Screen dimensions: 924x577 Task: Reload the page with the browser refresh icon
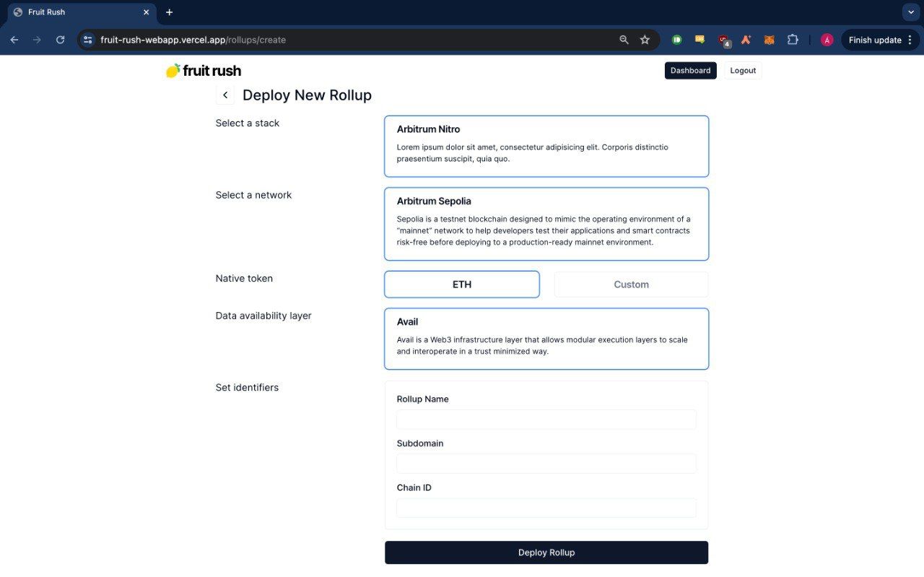(61, 40)
